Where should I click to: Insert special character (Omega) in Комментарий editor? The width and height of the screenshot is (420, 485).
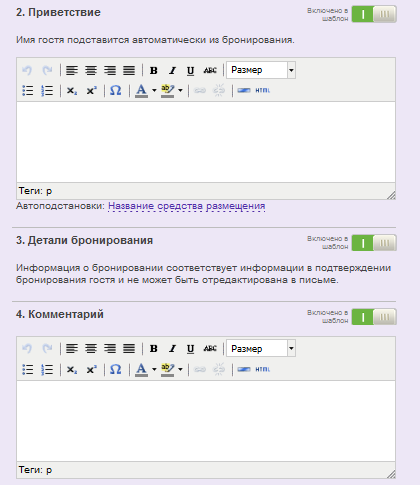click(x=115, y=369)
